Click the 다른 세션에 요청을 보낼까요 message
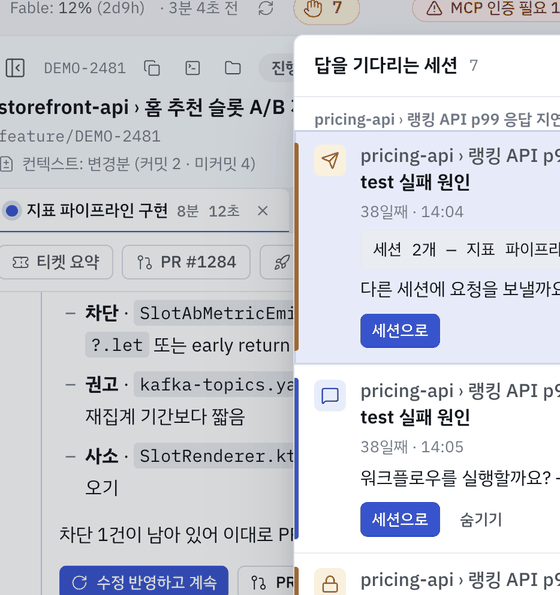The height and width of the screenshot is (595, 560). click(460, 289)
